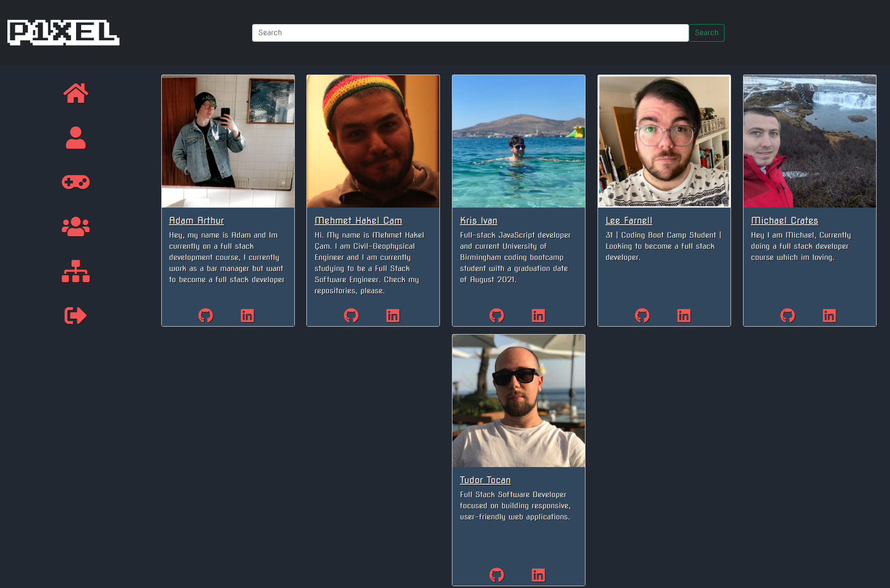Open Adam Arthur's GitHub icon

205,316
